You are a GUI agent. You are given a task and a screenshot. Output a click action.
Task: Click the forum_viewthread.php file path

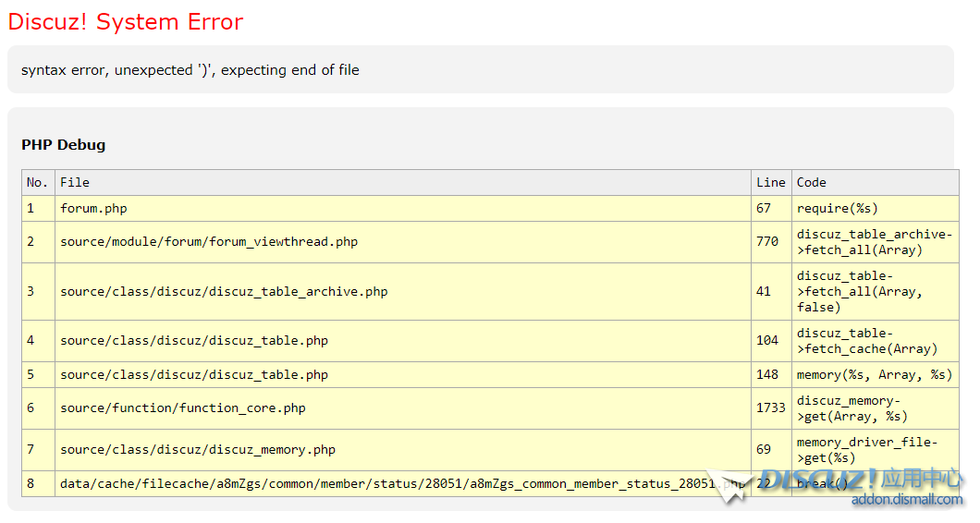[209, 242]
